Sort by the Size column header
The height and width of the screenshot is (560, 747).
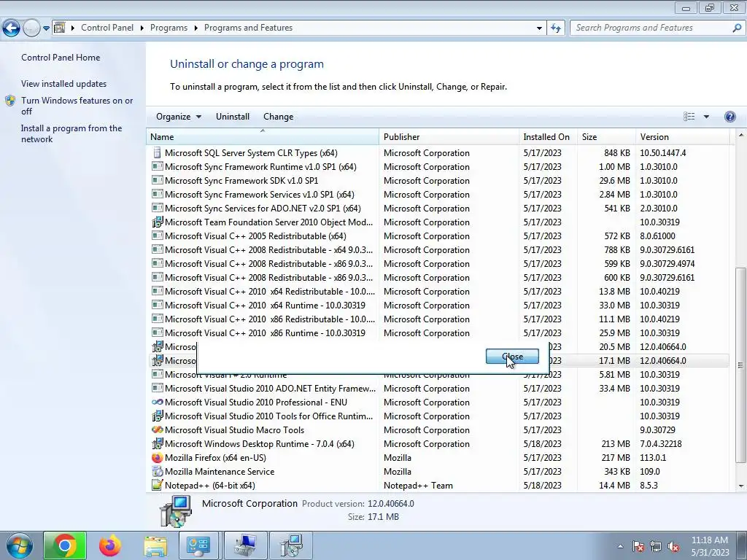(606, 136)
